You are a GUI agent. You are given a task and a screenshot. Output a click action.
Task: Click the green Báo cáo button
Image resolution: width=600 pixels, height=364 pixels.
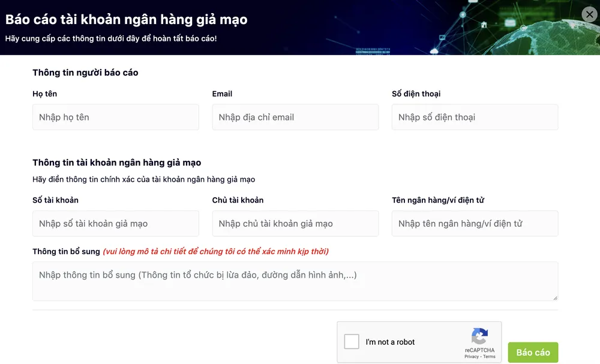(x=533, y=353)
